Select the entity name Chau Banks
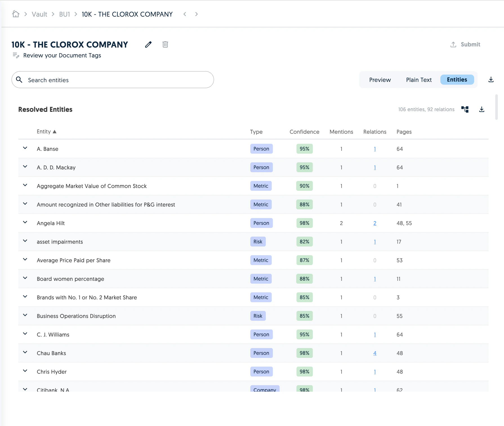 tap(51, 353)
